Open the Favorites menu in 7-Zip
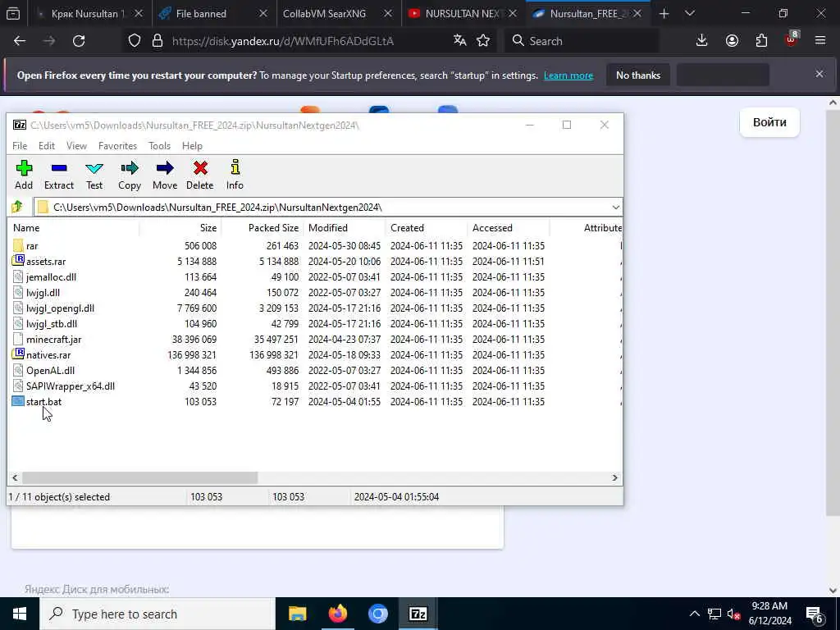The height and width of the screenshot is (630, 840). [117, 146]
